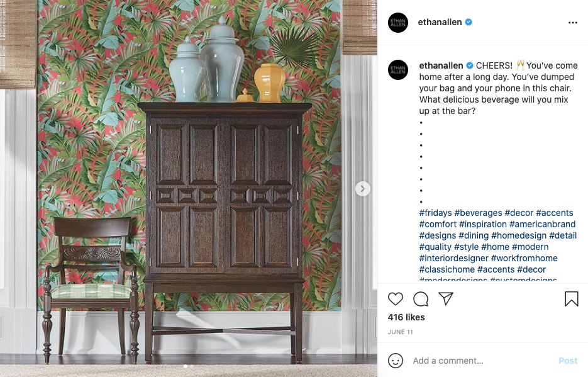Open the three-dot more options menu
588x377 pixels.
[x=573, y=23]
